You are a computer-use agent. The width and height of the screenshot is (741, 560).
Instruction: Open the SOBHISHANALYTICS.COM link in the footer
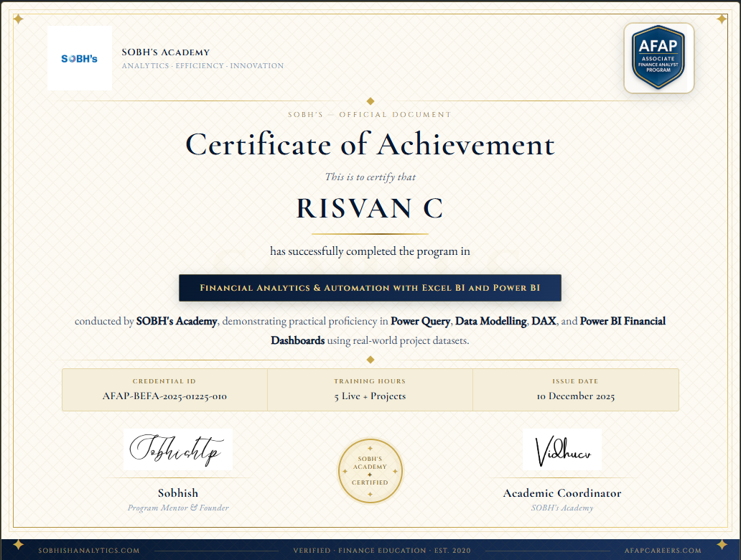point(88,551)
